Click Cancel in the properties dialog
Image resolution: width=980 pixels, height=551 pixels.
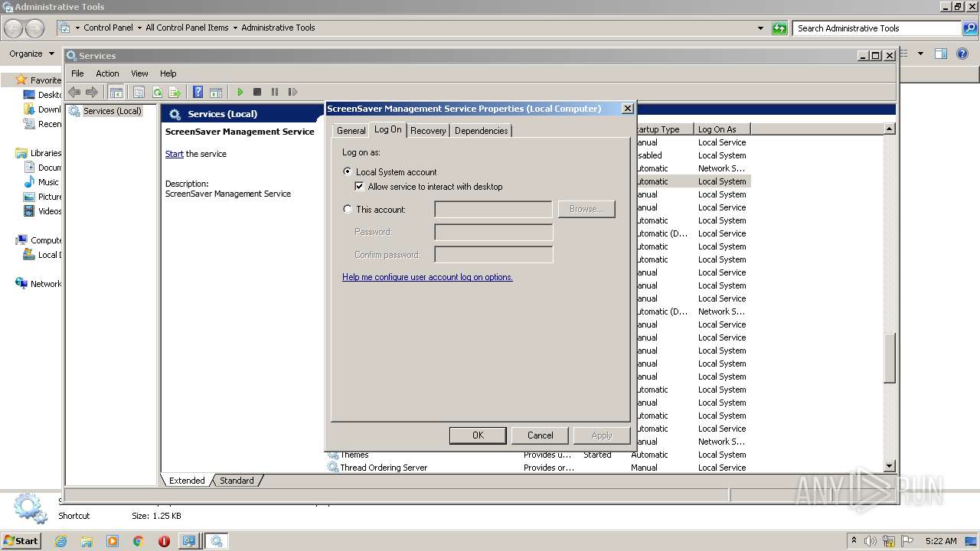click(x=540, y=435)
